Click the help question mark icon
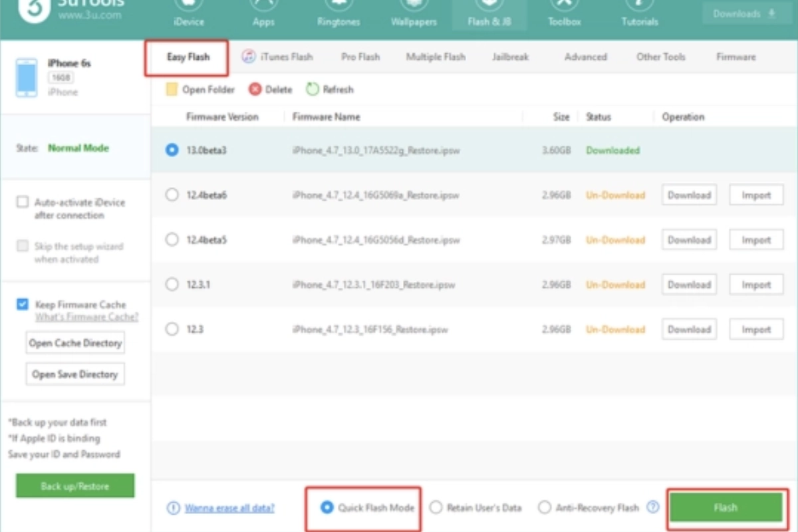This screenshot has width=798, height=532. pos(653,507)
